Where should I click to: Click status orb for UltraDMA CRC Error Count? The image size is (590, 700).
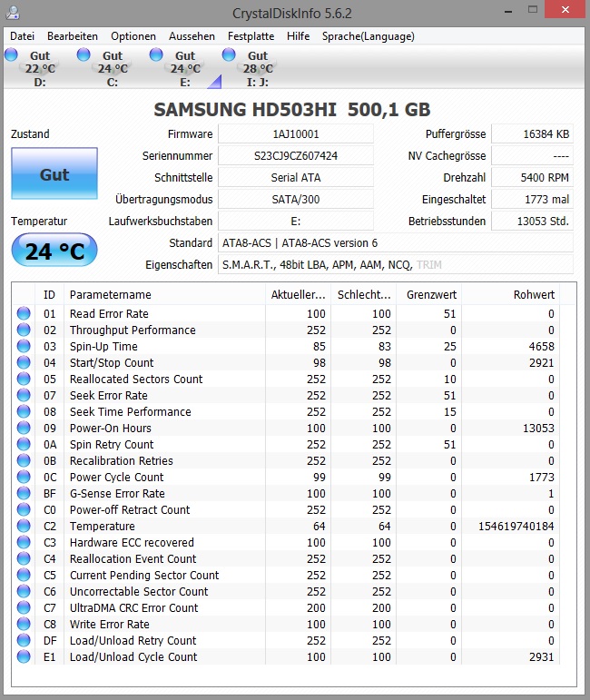(24, 607)
